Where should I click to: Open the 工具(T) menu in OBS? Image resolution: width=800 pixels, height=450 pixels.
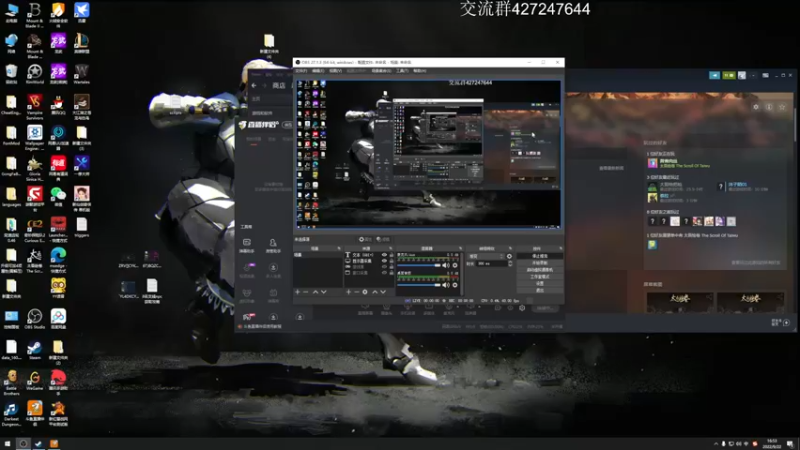tap(402, 71)
